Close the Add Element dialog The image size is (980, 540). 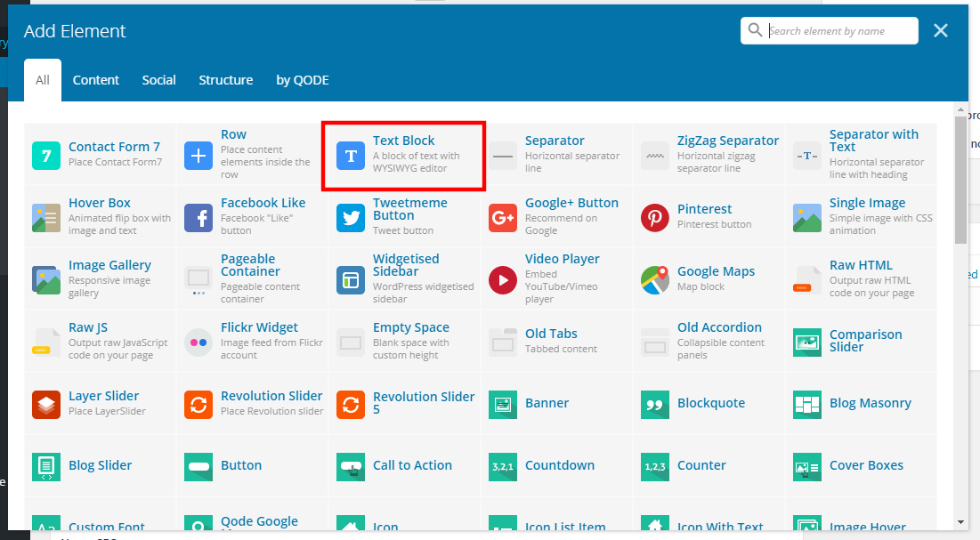(x=941, y=30)
